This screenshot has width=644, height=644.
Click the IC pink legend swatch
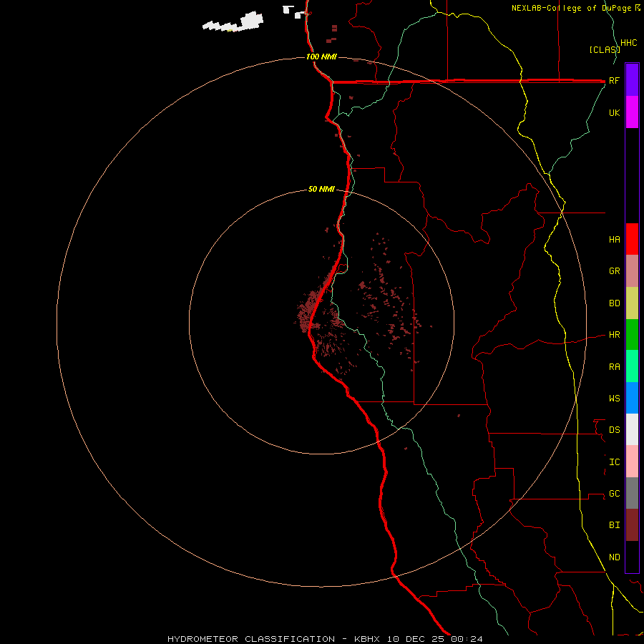point(632,462)
